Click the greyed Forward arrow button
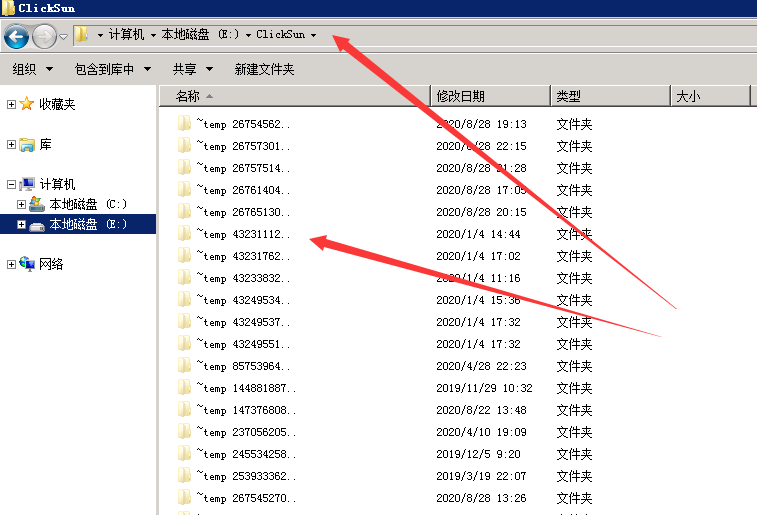The width and height of the screenshot is (757, 515). pos(44,36)
